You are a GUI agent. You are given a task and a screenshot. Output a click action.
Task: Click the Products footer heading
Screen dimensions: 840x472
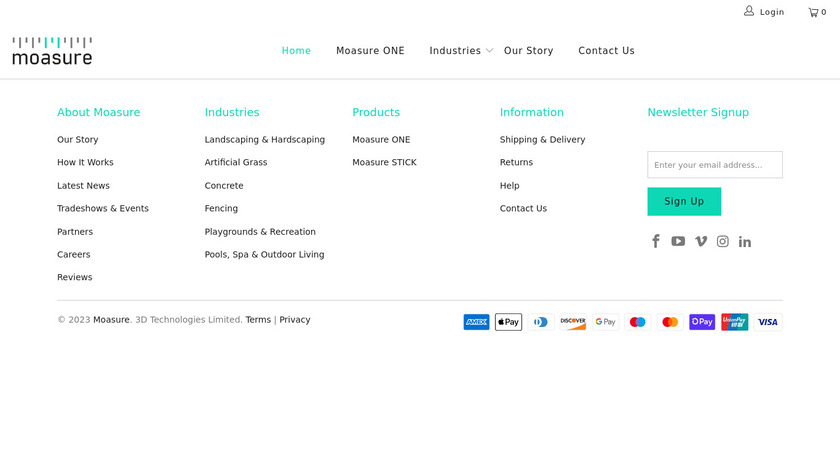[x=376, y=113]
